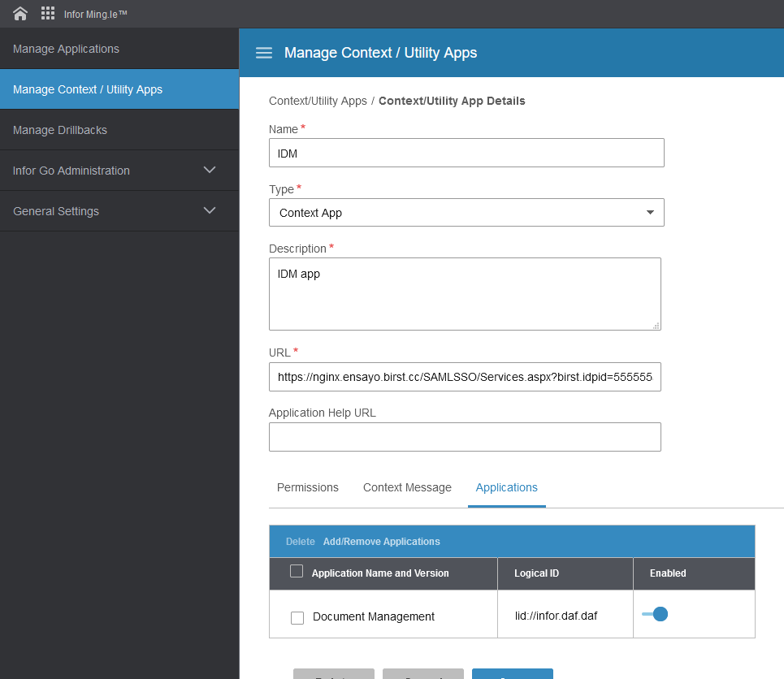
Task: Switch to the Permissions tab
Action: coord(308,487)
